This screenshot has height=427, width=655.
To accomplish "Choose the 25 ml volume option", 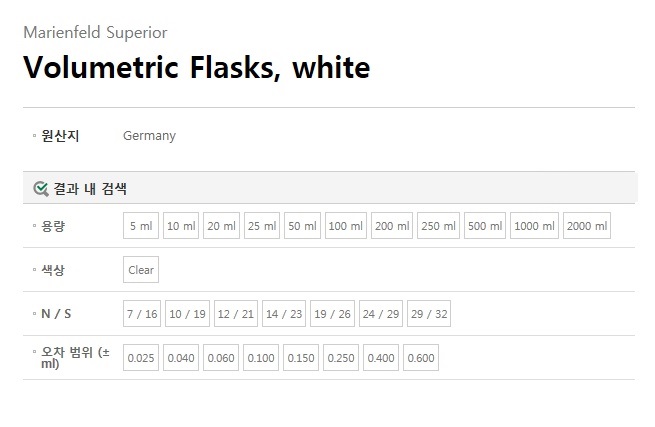I will click(262, 226).
